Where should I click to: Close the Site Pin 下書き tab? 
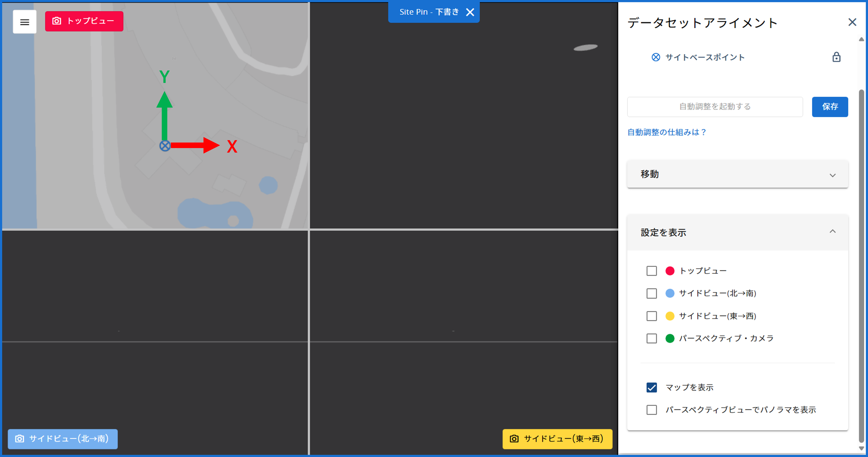point(470,12)
